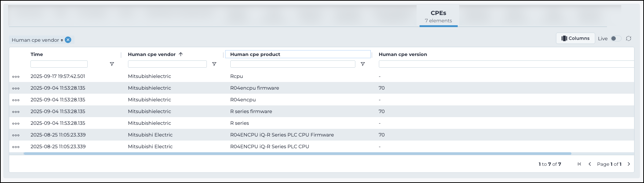Select the CPEs tab

pyautogui.click(x=439, y=16)
